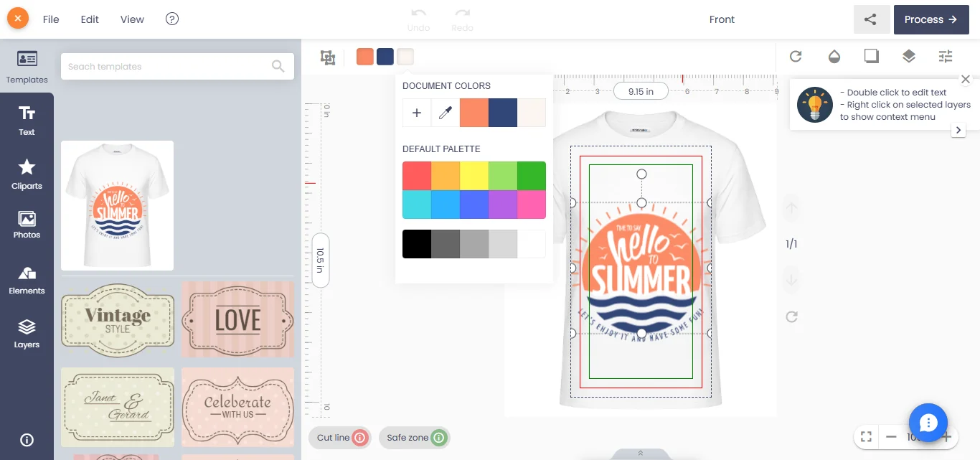
Task: Close the tips notification
Action: coord(966,79)
